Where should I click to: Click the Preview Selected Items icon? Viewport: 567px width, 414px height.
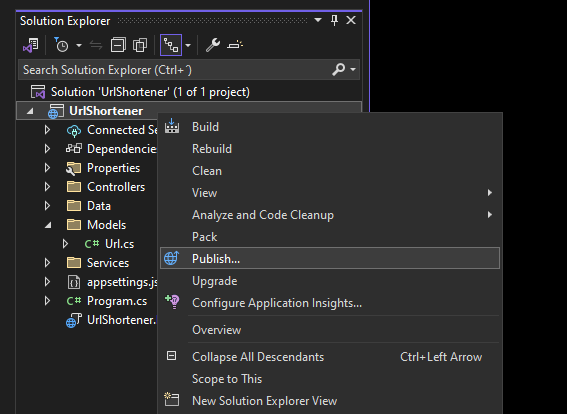[x=235, y=45]
